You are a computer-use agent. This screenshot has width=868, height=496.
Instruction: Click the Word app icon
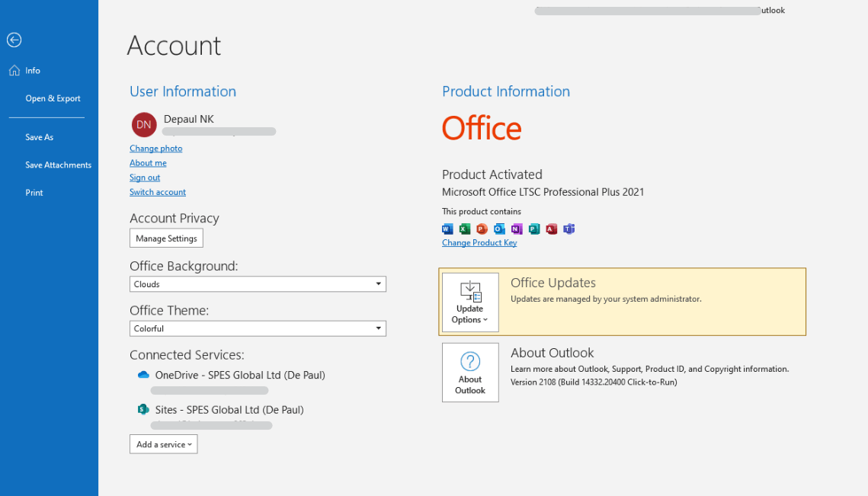click(x=447, y=229)
